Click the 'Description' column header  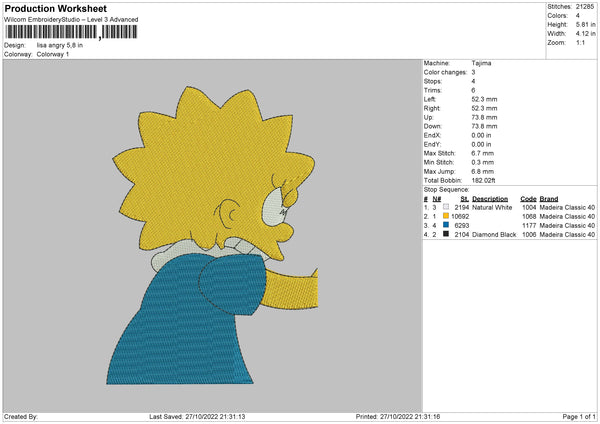point(490,199)
